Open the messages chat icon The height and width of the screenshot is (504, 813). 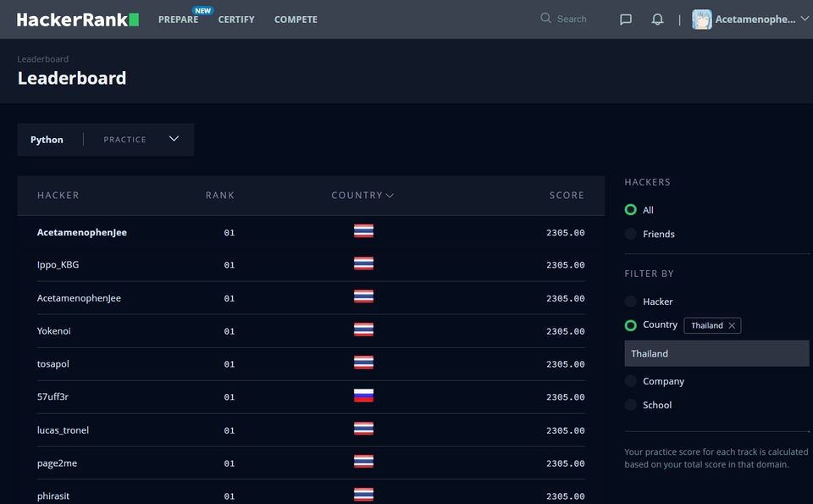point(626,19)
